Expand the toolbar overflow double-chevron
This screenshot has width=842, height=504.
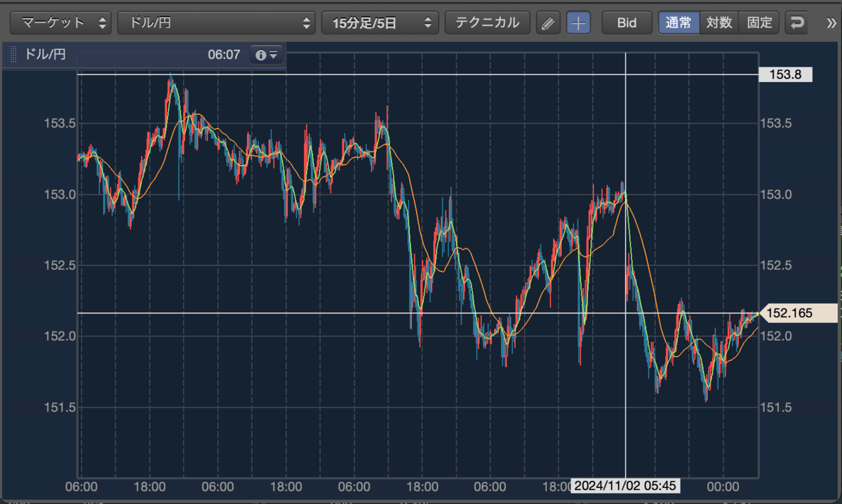point(831,23)
